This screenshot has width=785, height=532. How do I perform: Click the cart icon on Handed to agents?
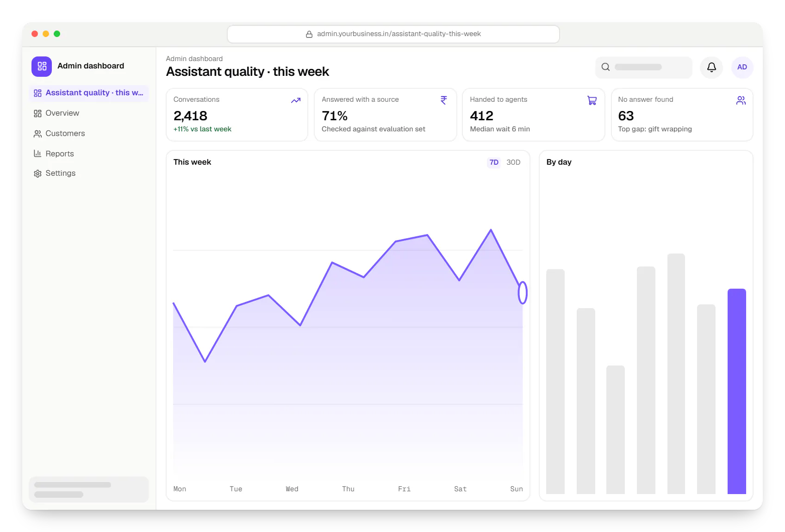pyautogui.click(x=592, y=100)
